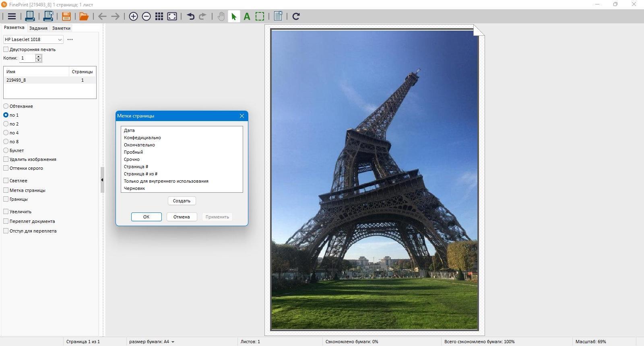The height and width of the screenshot is (346, 644).
Task: Click the print icon in toolbar
Action: [30, 16]
